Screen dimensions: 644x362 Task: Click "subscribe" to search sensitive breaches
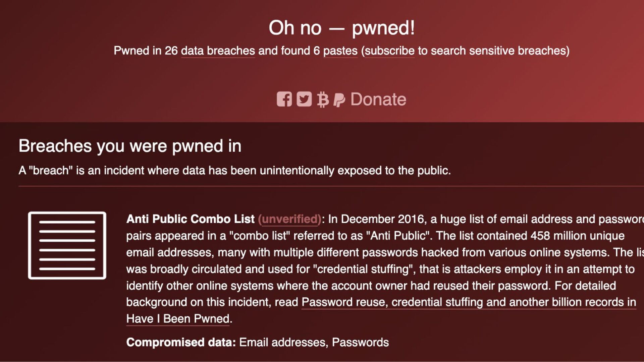(x=389, y=51)
